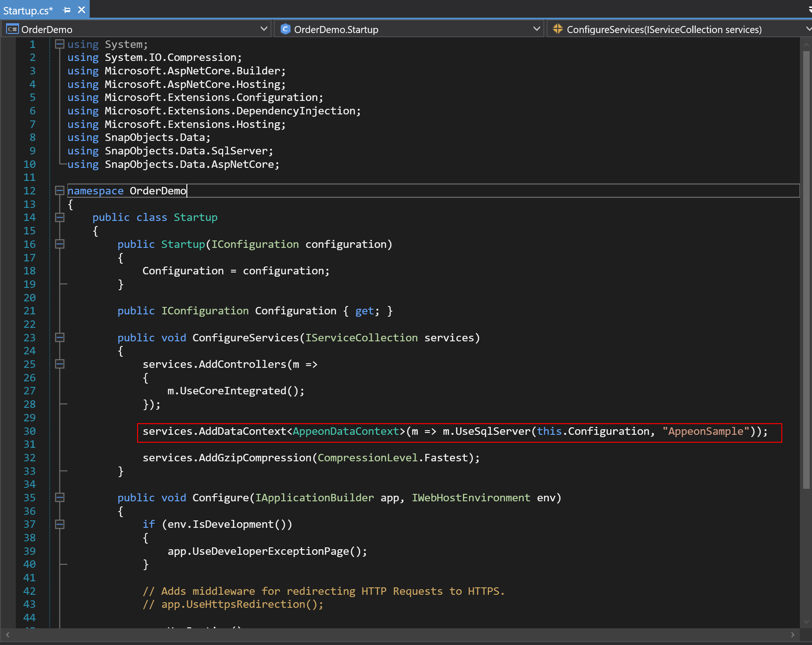Pin the Startup.cs tab
This screenshot has width=812, height=645.
coord(67,10)
